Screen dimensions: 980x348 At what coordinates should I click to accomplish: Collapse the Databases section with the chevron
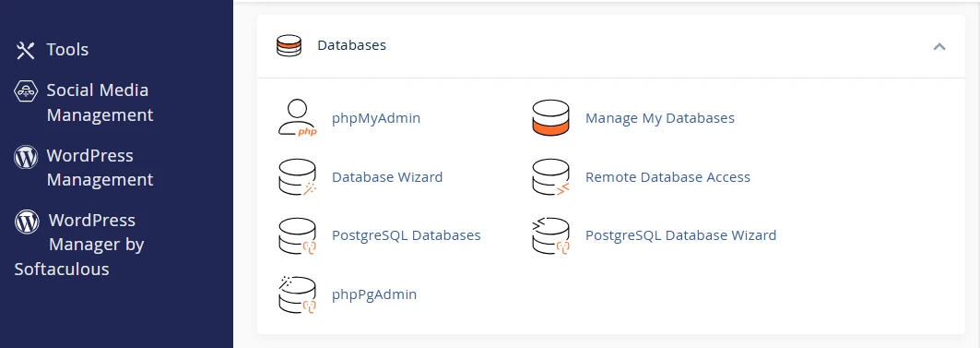click(939, 46)
